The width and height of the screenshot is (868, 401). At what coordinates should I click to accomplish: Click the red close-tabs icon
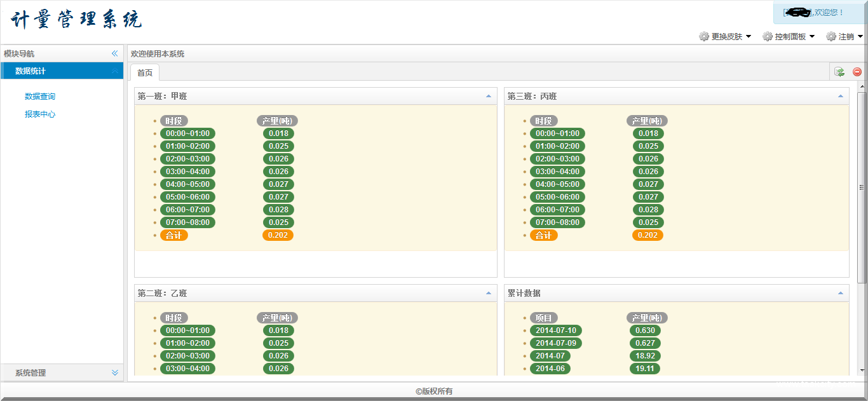click(x=857, y=72)
